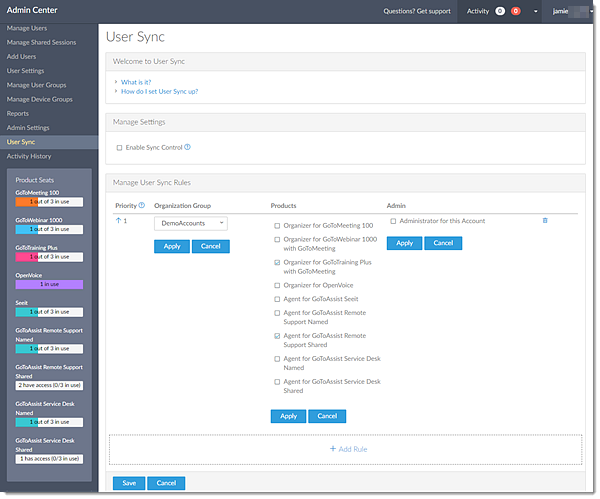The height and width of the screenshot is (499, 600).
Task: Click the Welcome to User Sync header
Action: coord(346,62)
